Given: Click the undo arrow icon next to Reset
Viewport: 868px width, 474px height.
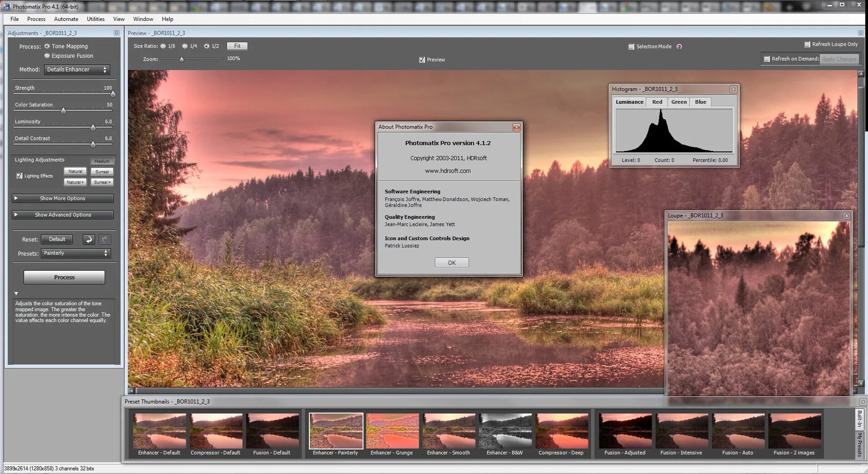Looking at the screenshot, I should (x=89, y=240).
